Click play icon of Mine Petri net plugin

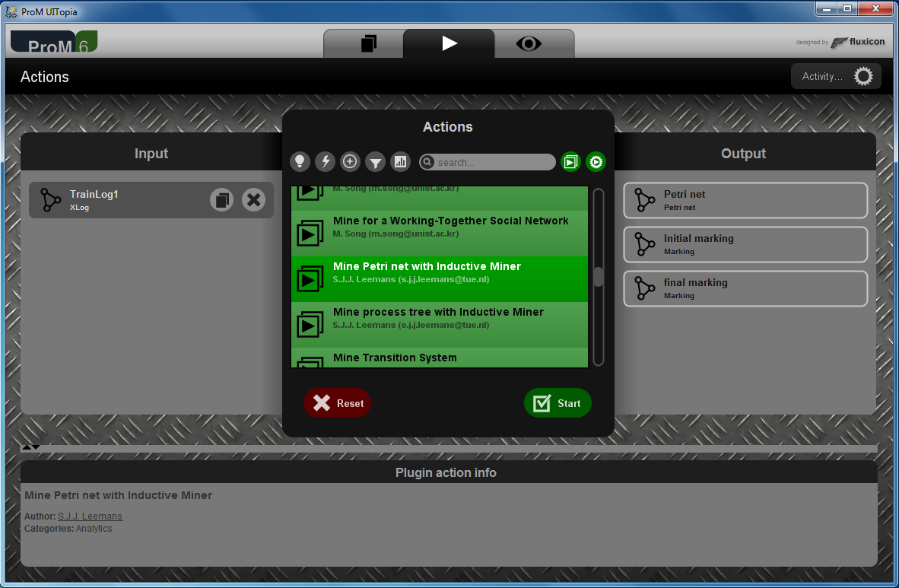[310, 279]
